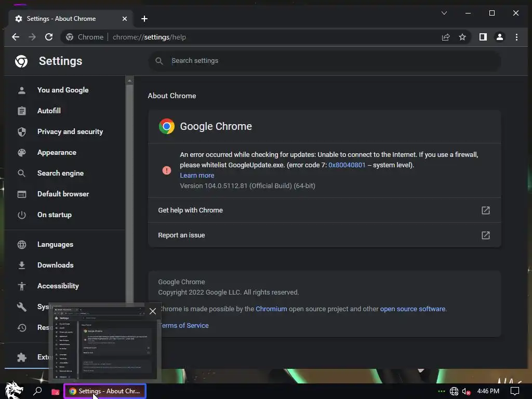Open the dragon Start menu icon
This screenshot has width=532, height=399.
[x=14, y=391]
